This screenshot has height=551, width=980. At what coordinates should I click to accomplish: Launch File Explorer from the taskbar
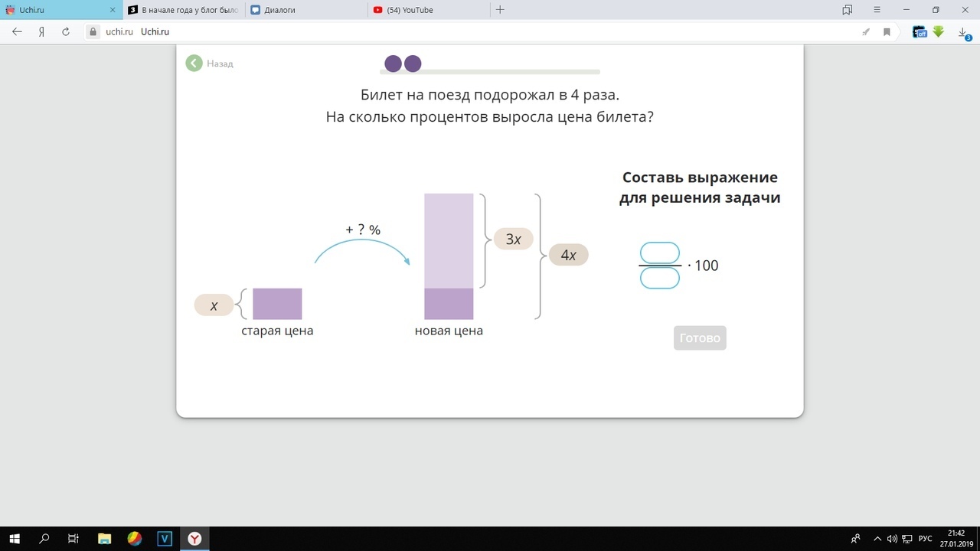(x=105, y=539)
